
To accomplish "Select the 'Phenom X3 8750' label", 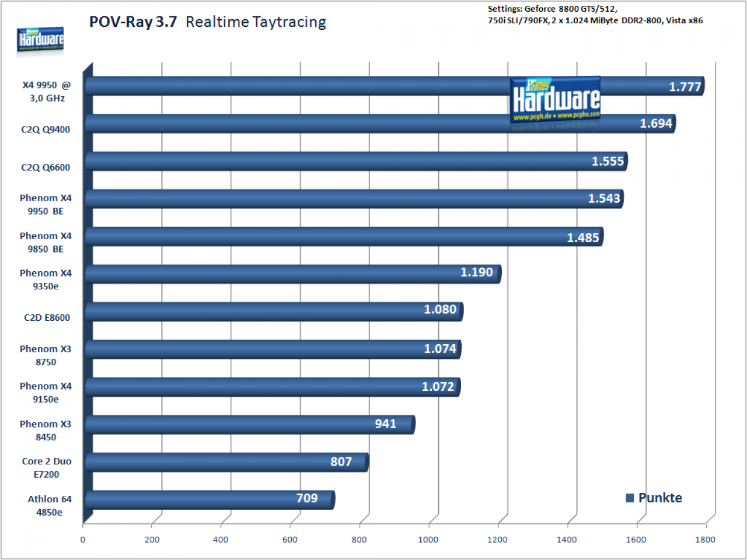I will pyautogui.click(x=46, y=355).
